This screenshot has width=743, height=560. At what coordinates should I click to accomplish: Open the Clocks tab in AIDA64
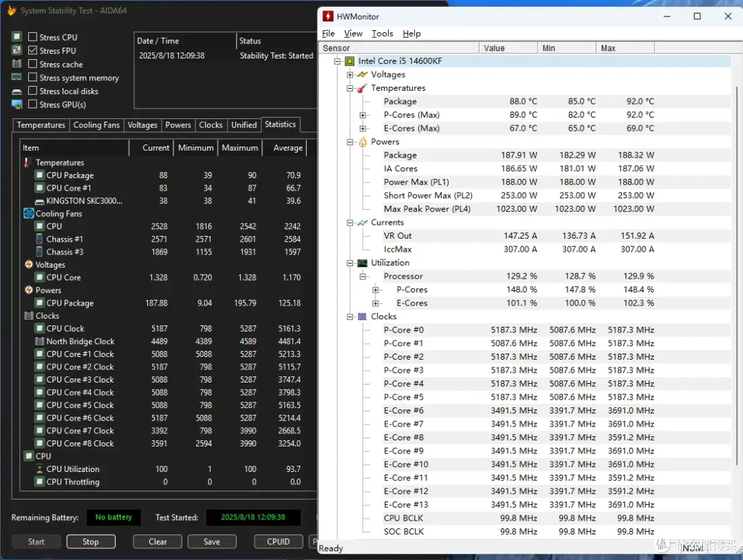tap(211, 125)
